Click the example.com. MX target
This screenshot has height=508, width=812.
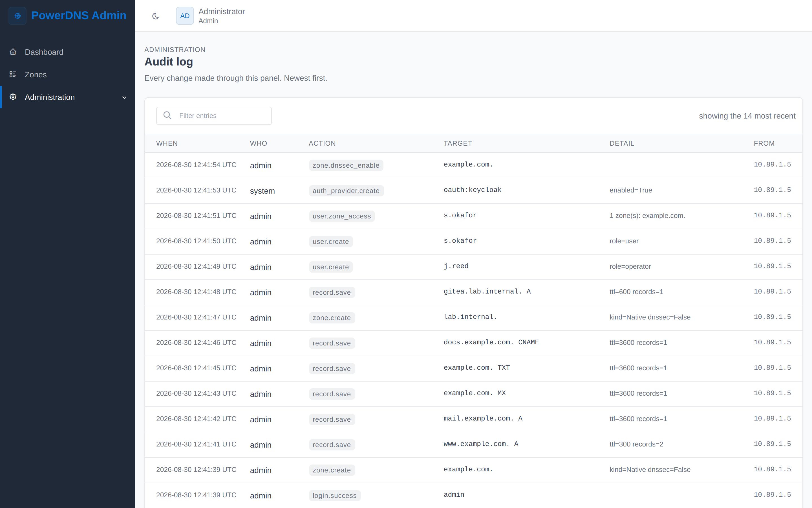coord(475,393)
